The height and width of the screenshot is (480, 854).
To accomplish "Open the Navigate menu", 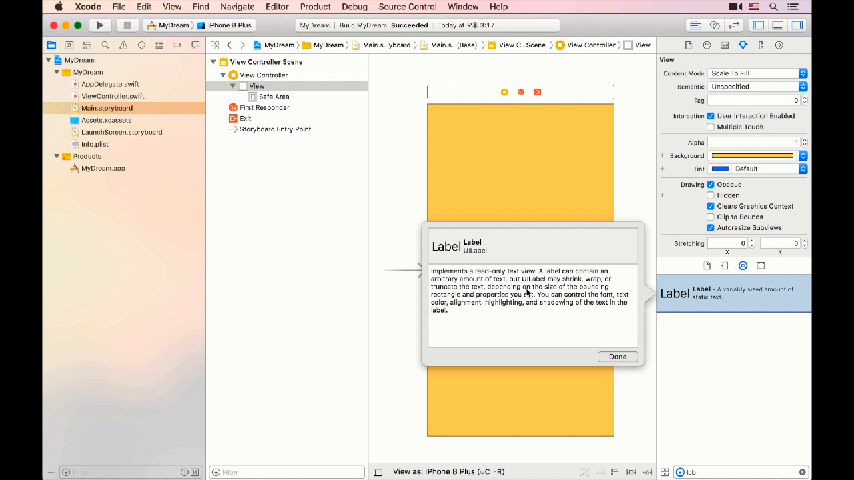I will point(237,7).
